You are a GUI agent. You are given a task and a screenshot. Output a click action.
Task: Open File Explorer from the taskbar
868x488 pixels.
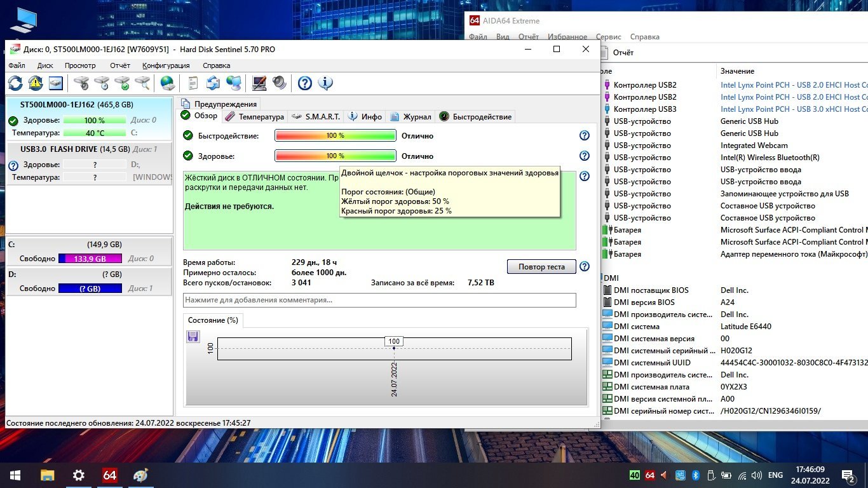(x=47, y=475)
